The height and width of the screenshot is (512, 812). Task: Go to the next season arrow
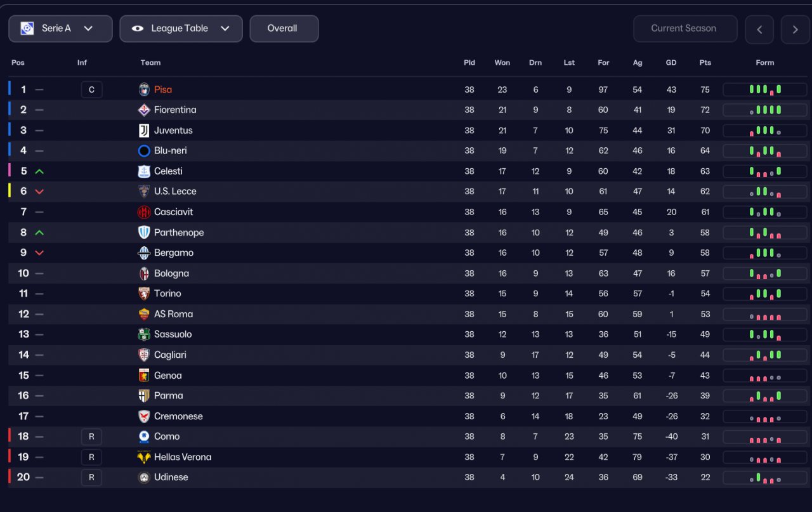[x=795, y=29]
